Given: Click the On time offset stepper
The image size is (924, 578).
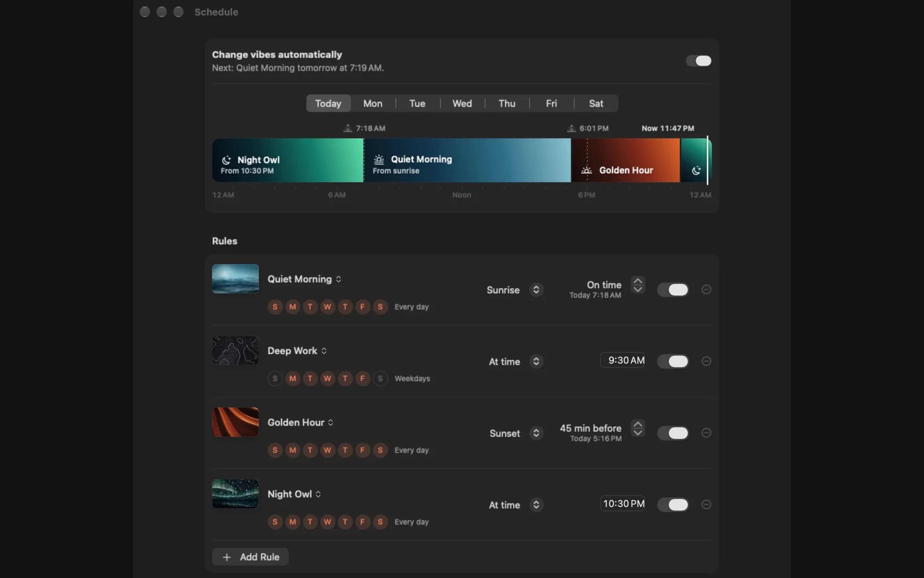Looking at the screenshot, I should (x=637, y=285).
